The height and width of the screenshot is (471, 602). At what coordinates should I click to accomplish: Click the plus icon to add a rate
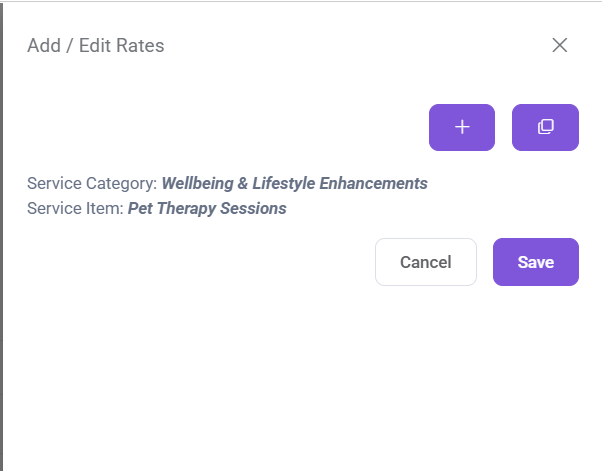[x=461, y=127]
